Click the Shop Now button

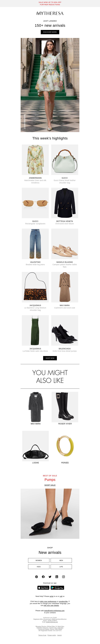pos(50,358)
